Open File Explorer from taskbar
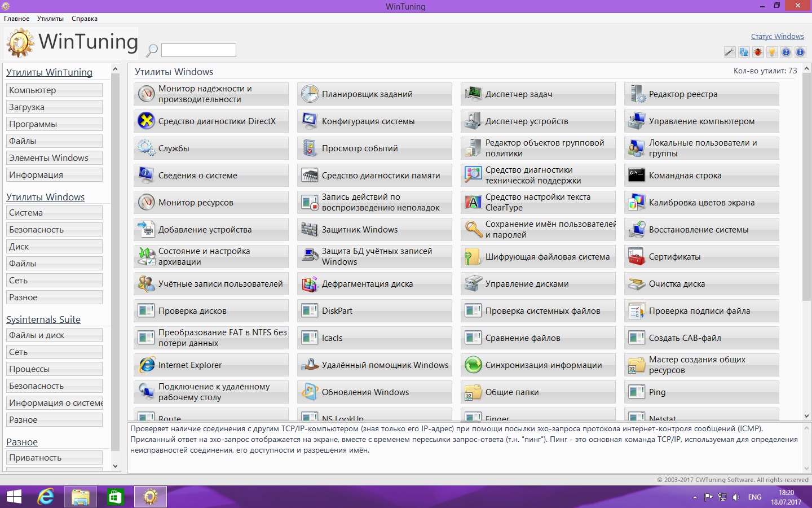This screenshot has height=508, width=812. pyautogui.click(x=81, y=497)
